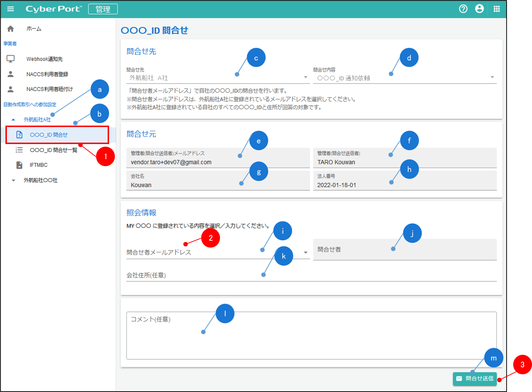Click the Webhook通知先 monitor icon
Screen dimensions: 532x392
click(11, 59)
